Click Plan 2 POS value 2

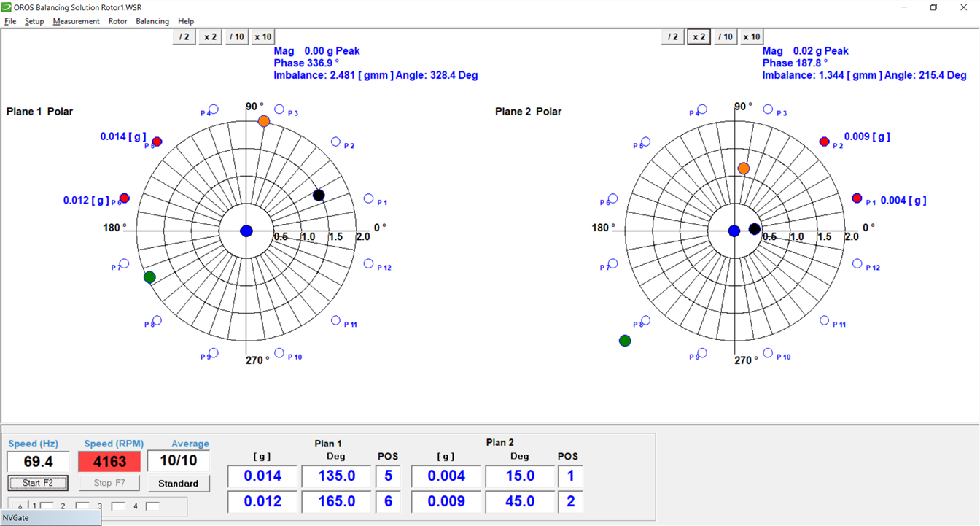[x=571, y=502]
